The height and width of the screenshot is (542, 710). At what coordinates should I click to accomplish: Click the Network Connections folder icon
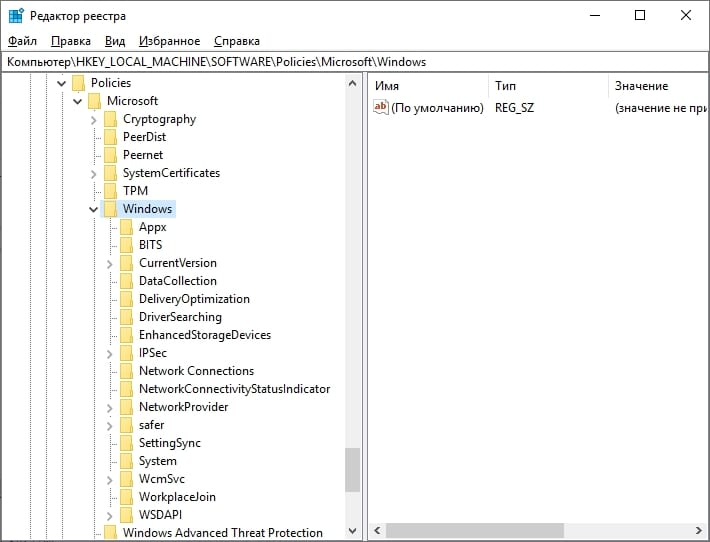coord(126,371)
